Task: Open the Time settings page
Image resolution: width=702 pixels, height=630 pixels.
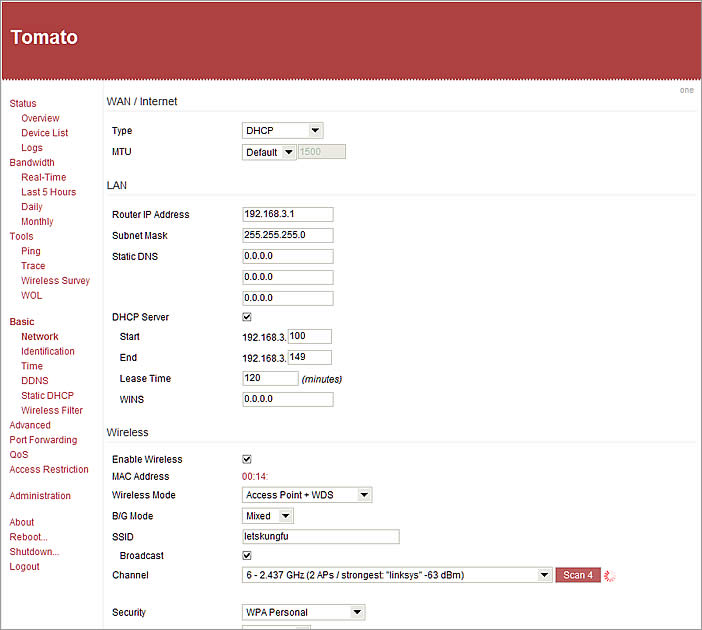Action: pyautogui.click(x=32, y=366)
